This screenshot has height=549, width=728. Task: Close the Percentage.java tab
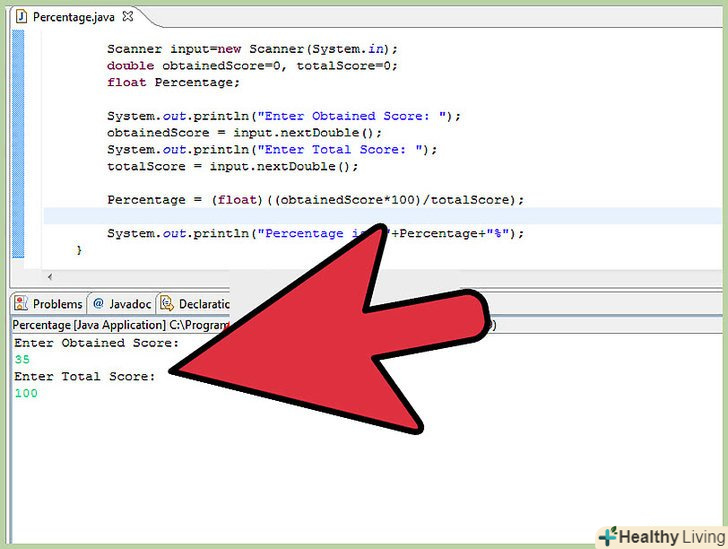click(x=128, y=17)
